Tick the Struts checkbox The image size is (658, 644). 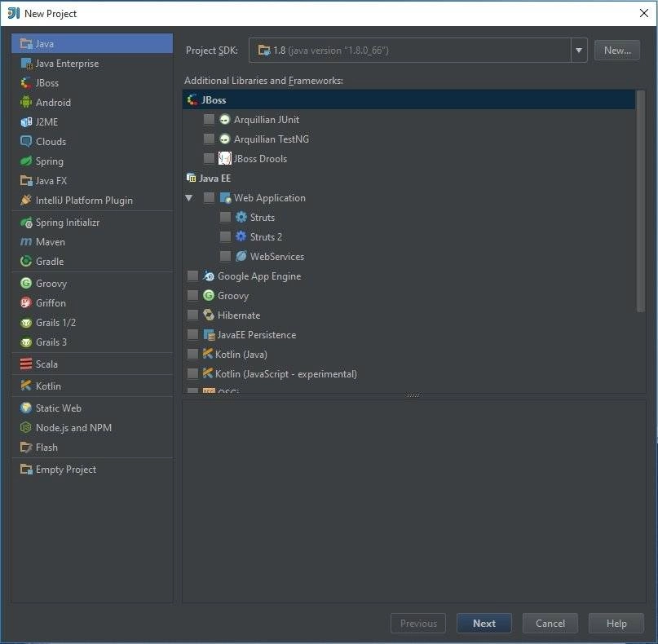coord(225,218)
